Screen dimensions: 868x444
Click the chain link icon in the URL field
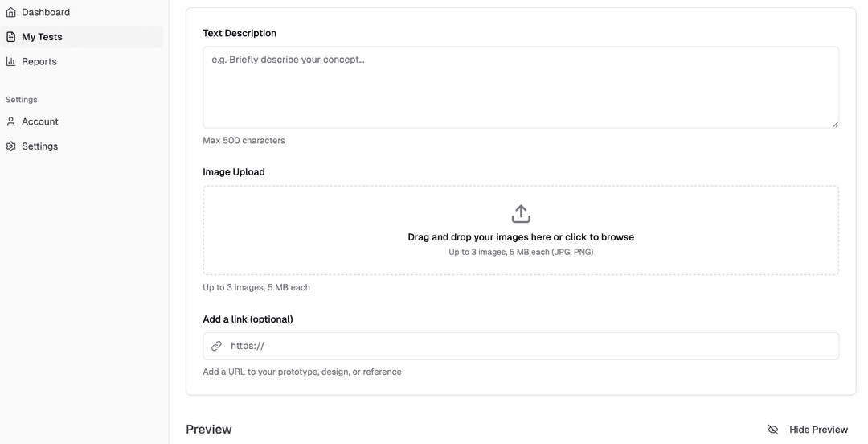coord(216,346)
